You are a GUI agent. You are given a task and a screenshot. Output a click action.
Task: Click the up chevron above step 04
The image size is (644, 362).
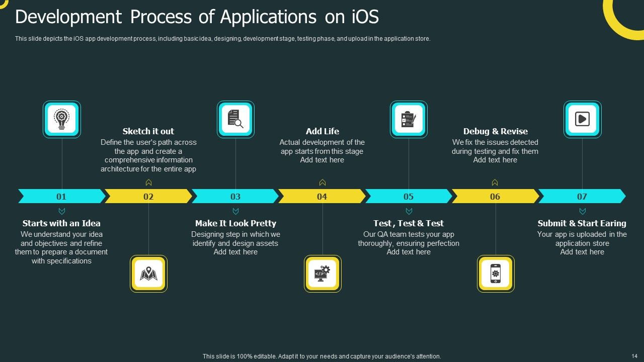(x=323, y=183)
